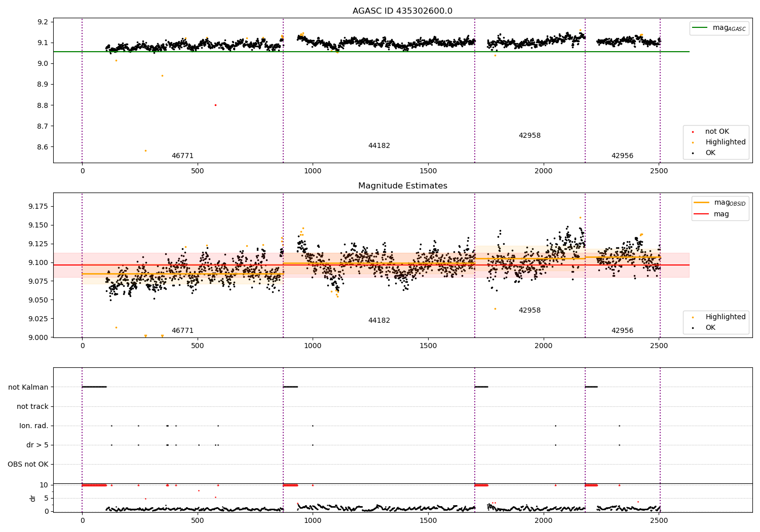Click the orange point at 9.160 in Magnitude Estimates

click(580, 217)
